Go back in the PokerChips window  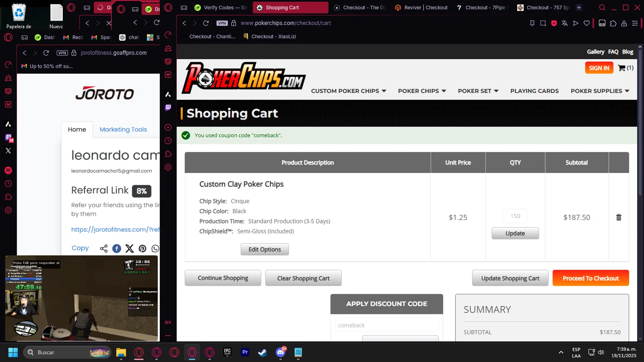[x=184, y=23]
